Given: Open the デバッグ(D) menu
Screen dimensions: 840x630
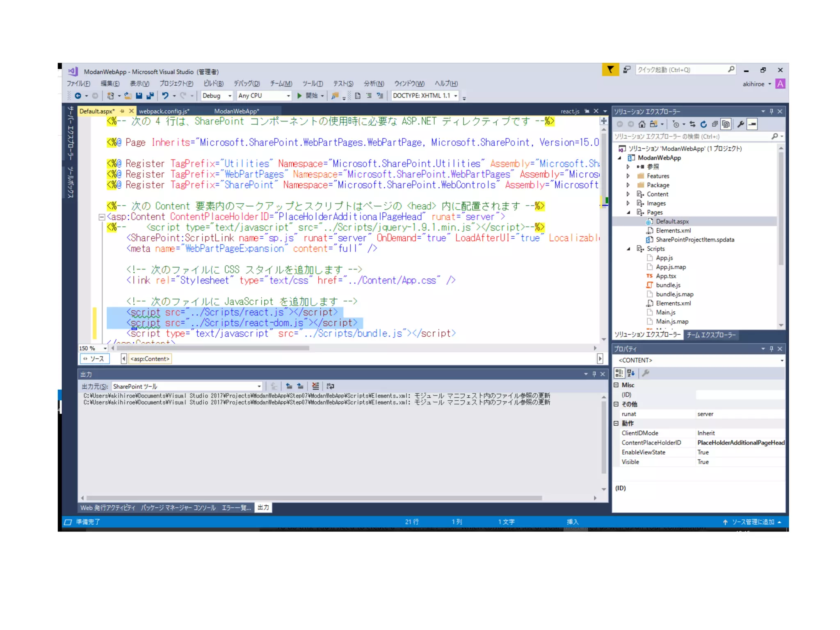Looking at the screenshot, I should 247,84.
